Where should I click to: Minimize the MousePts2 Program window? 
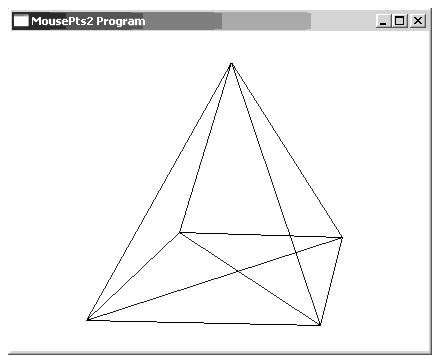tap(383, 21)
